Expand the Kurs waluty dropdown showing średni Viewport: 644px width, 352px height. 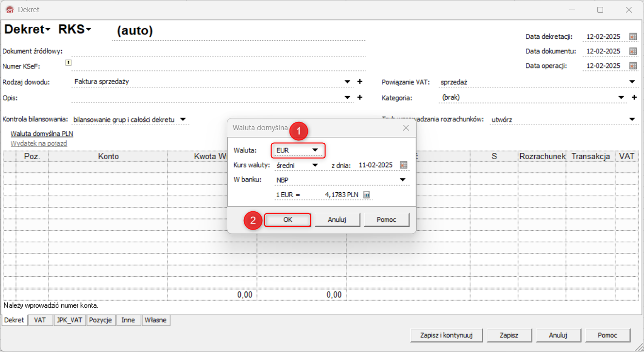[315, 165]
